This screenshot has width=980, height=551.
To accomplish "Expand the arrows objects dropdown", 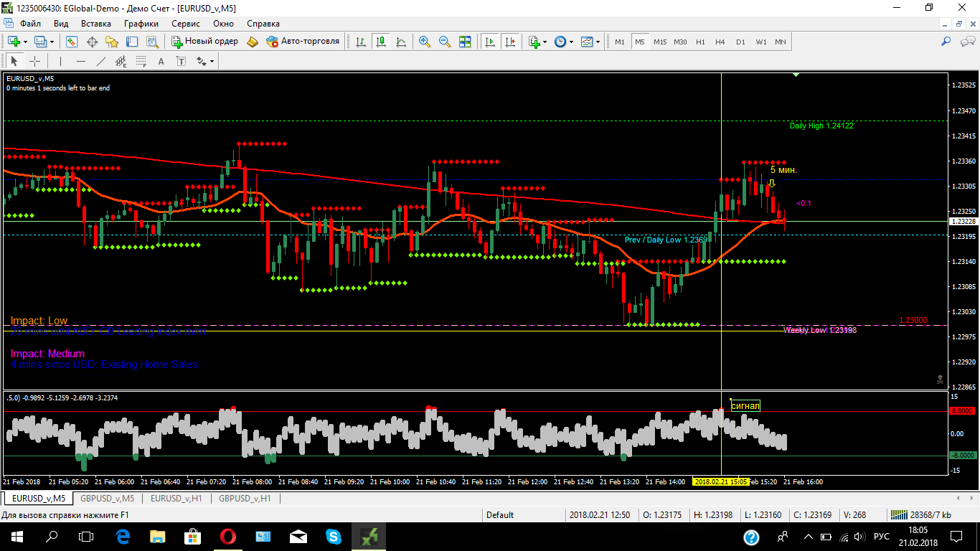I will tap(212, 61).
